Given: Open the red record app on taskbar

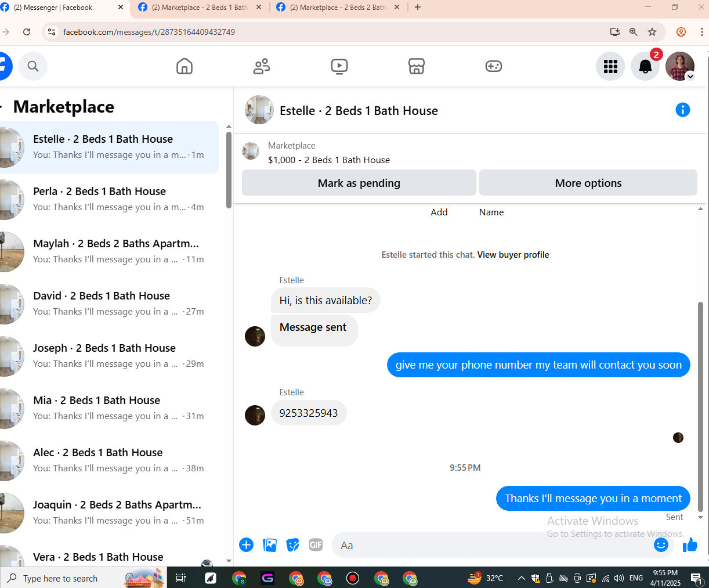Looking at the screenshot, I should 353,578.
